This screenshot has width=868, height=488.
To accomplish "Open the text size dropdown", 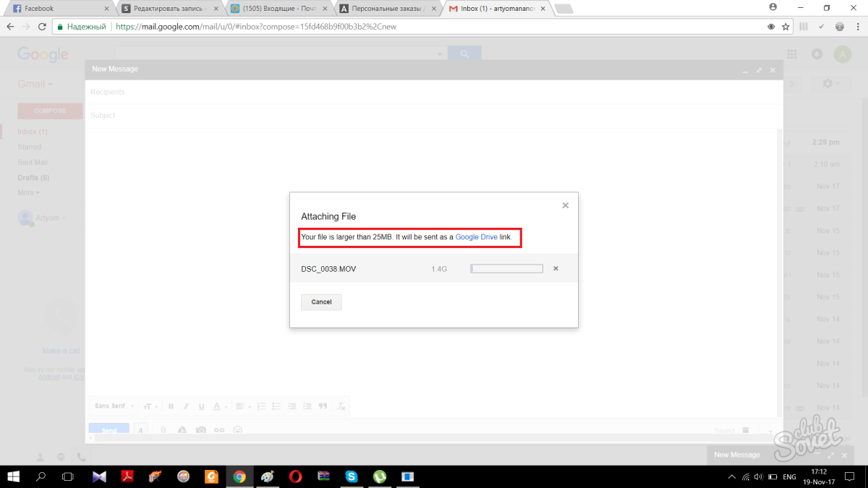I will [x=150, y=406].
